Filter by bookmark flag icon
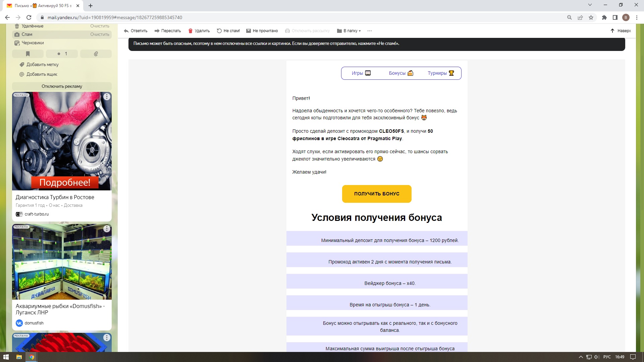 [x=28, y=54]
